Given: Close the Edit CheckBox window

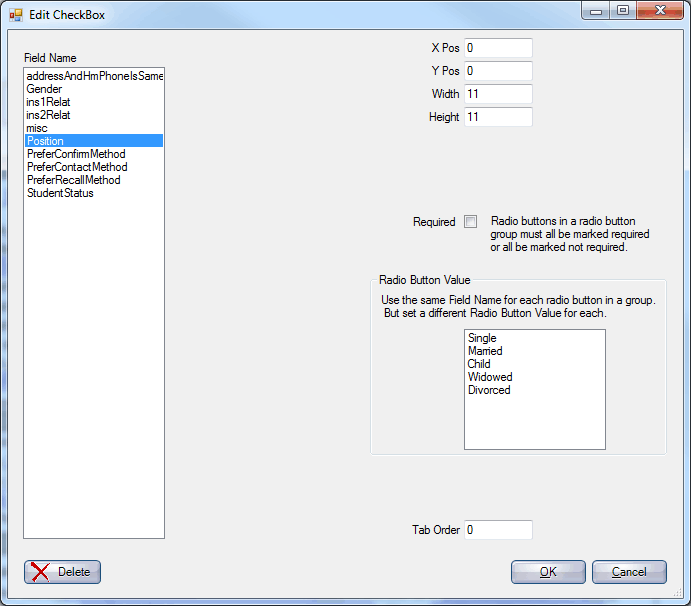Looking at the screenshot, I should pyautogui.click(x=660, y=10).
